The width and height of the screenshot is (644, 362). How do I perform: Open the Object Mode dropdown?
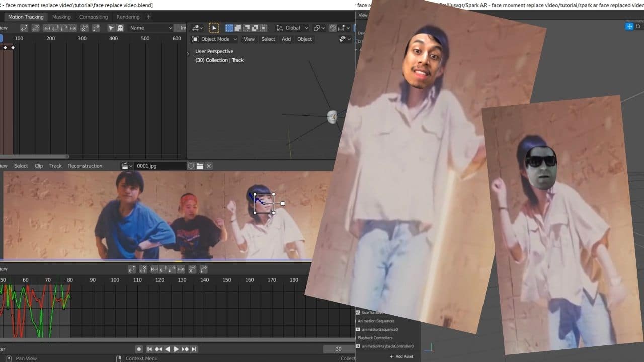pyautogui.click(x=214, y=39)
